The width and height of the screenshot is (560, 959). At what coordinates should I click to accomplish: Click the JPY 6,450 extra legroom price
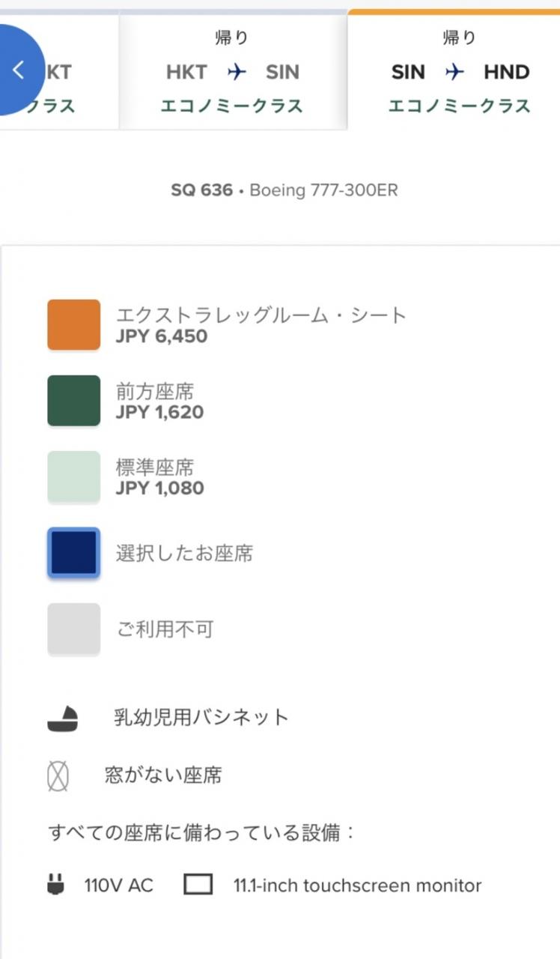click(x=162, y=336)
